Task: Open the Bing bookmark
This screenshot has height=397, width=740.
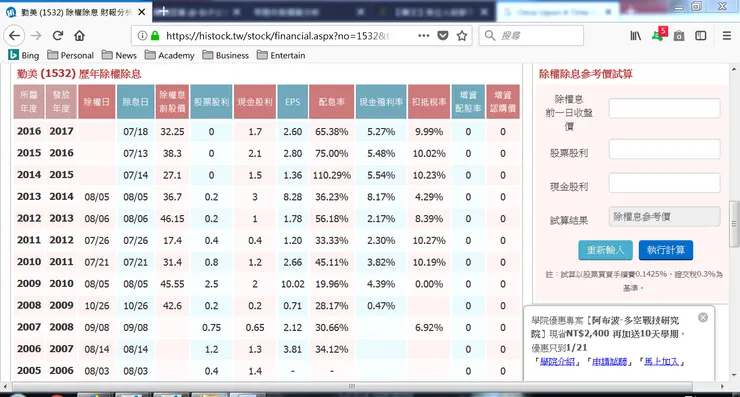Action: click(24, 55)
